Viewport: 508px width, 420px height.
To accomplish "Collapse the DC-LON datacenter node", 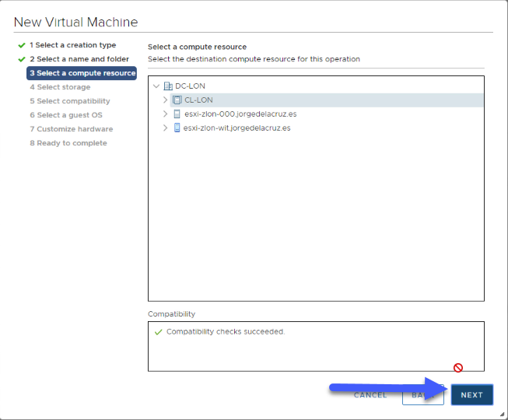I will tap(156, 86).
